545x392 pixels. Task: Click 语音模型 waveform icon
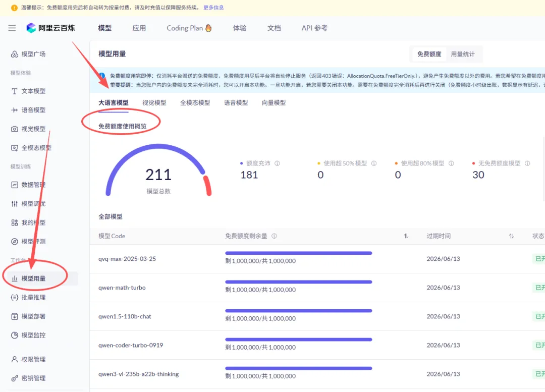click(x=14, y=110)
